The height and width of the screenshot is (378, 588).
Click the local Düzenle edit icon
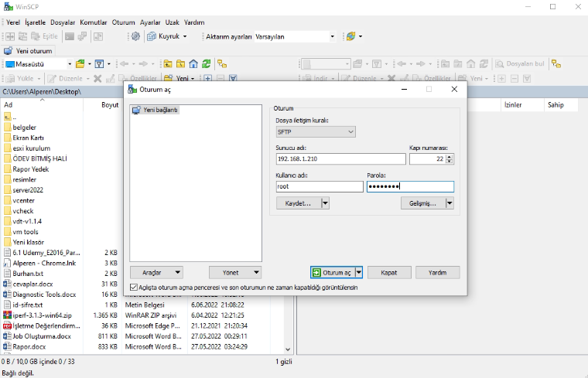(x=52, y=78)
